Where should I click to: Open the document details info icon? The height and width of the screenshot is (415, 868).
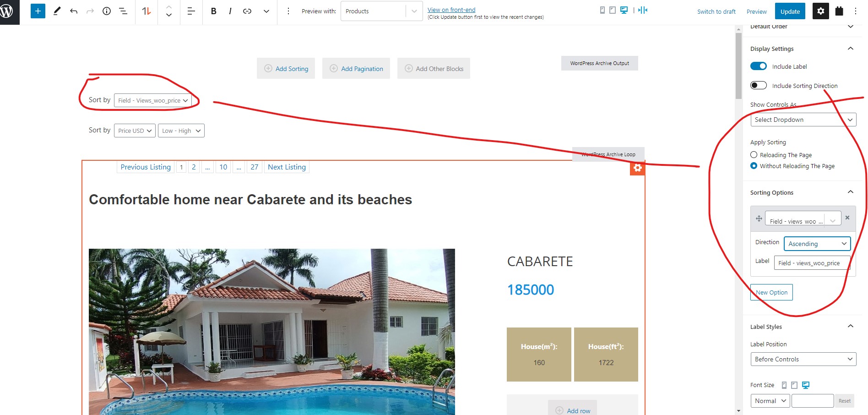pos(107,11)
